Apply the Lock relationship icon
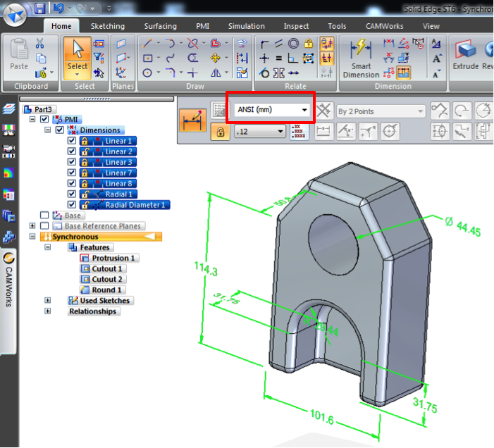 [x=309, y=43]
